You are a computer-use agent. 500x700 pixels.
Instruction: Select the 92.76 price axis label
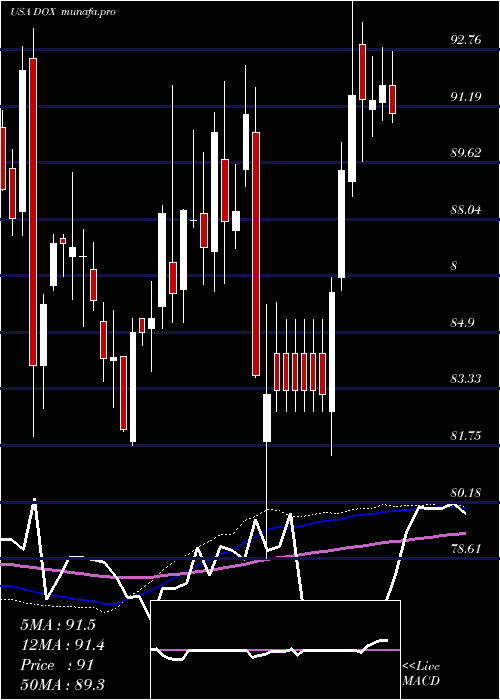(466, 40)
